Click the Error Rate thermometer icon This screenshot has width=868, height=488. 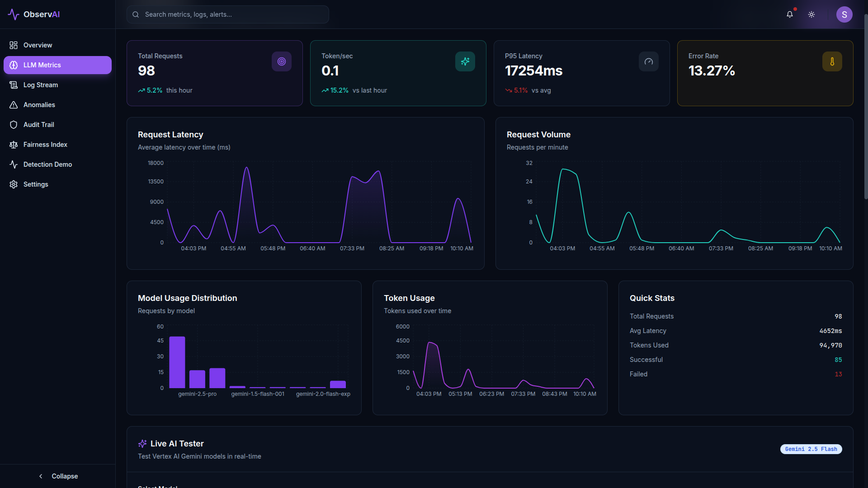click(832, 61)
